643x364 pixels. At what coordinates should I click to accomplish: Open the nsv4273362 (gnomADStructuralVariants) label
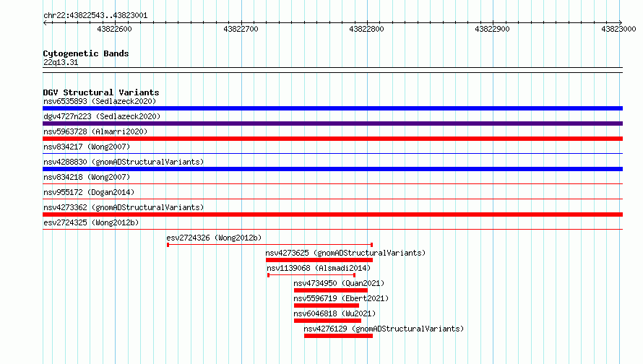coord(124,207)
